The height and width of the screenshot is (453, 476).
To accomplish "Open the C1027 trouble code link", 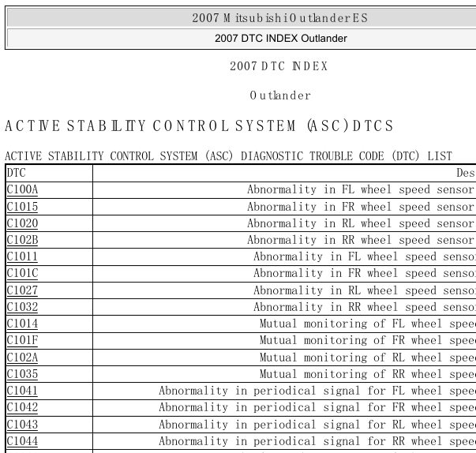I will 22,290.
